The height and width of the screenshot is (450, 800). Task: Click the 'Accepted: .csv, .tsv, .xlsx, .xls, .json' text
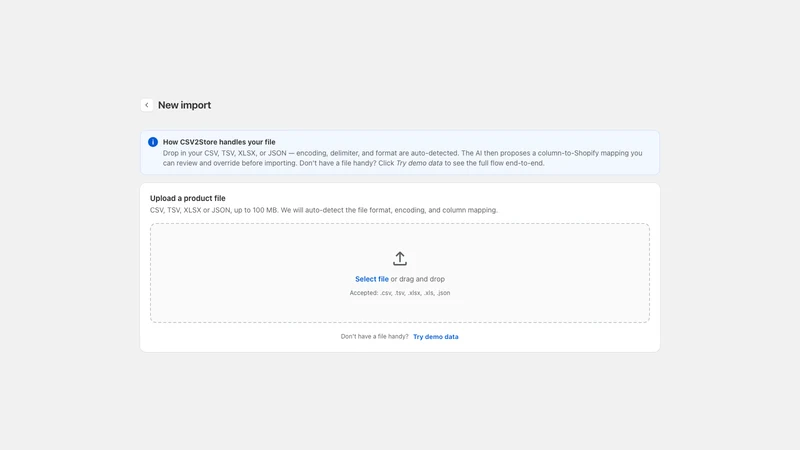[400, 293]
